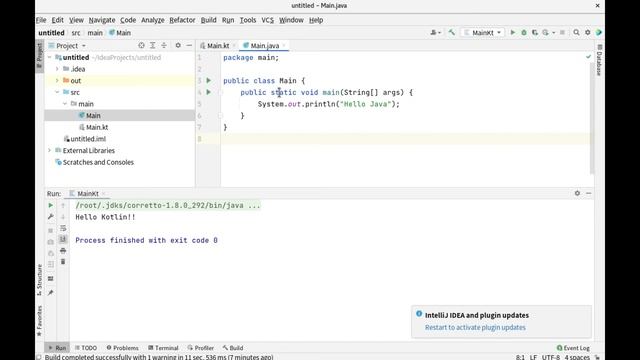Collapse the main package node

coord(65,104)
